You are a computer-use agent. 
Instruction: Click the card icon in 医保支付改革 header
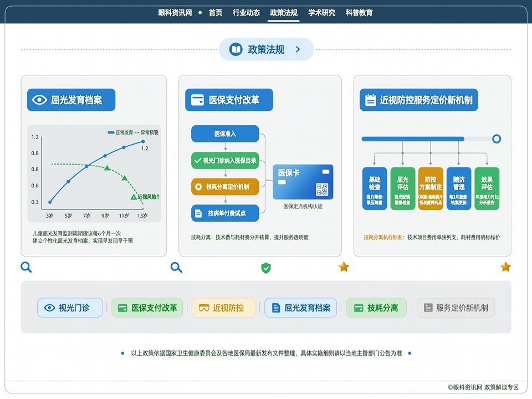tap(197, 100)
